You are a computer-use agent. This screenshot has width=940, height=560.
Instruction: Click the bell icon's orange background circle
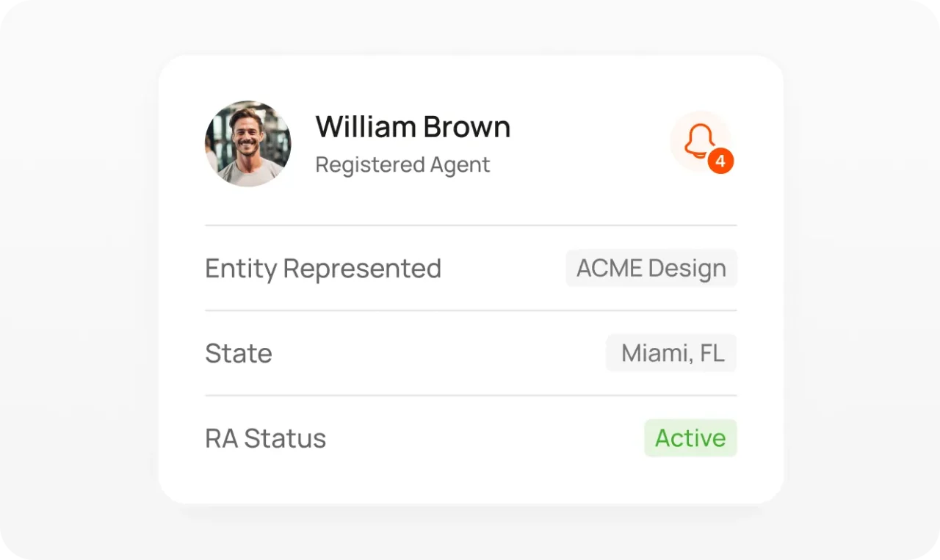[699, 142]
